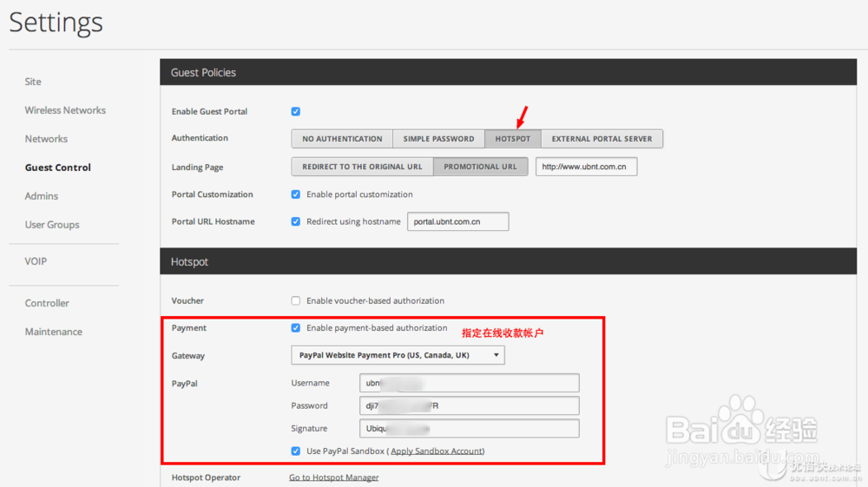Open the Admins settings page
The width and height of the screenshot is (868, 487).
coord(41,196)
